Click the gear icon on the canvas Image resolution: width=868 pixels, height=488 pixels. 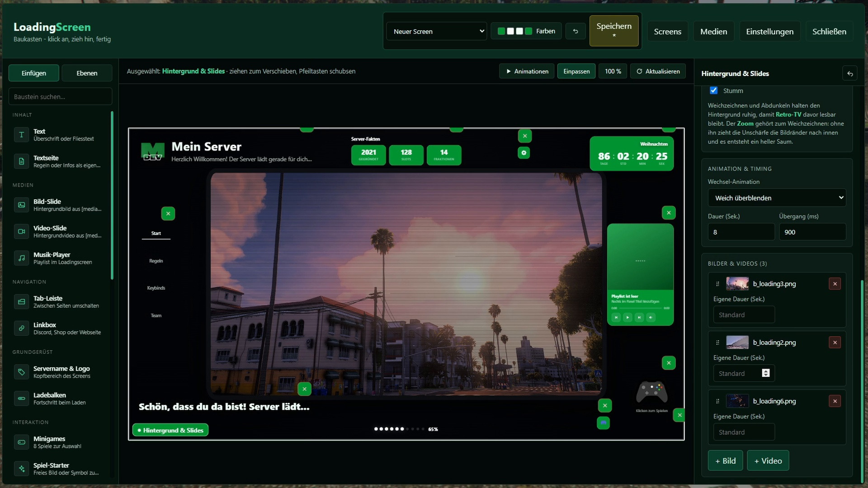pos(524,153)
